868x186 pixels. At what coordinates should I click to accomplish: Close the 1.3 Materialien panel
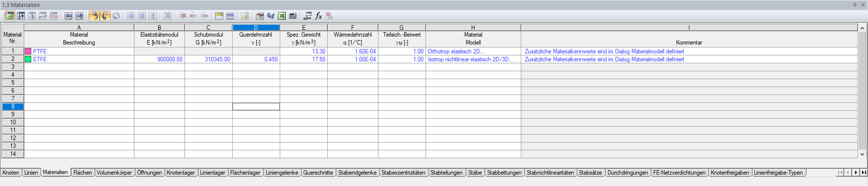pyautogui.click(x=863, y=4)
